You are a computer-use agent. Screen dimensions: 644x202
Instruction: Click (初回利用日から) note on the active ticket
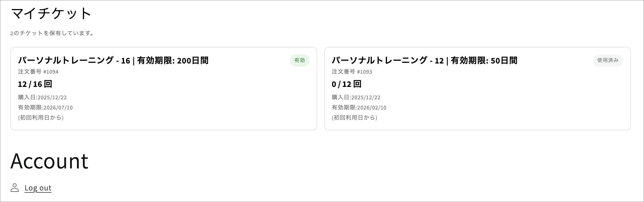point(41,118)
